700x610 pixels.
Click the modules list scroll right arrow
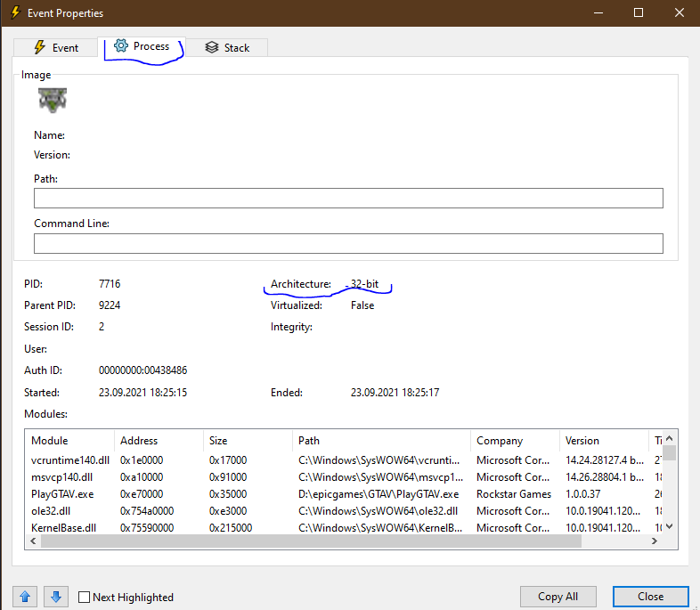click(655, 541)
